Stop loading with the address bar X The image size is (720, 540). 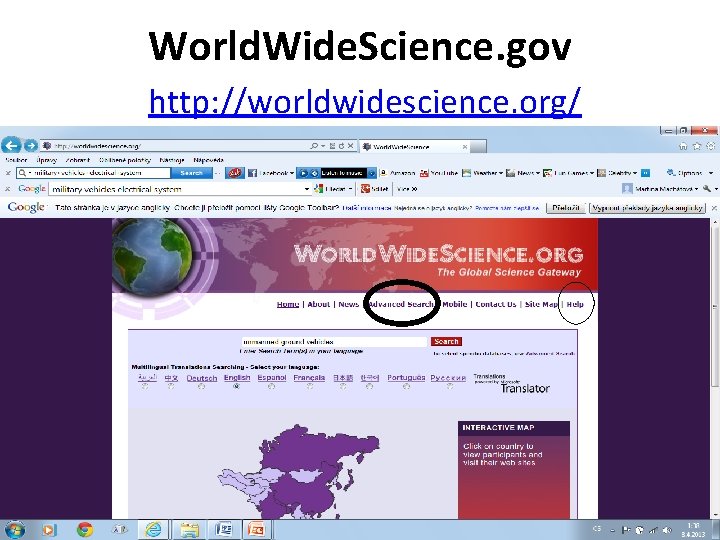click(x=350, y=146)
